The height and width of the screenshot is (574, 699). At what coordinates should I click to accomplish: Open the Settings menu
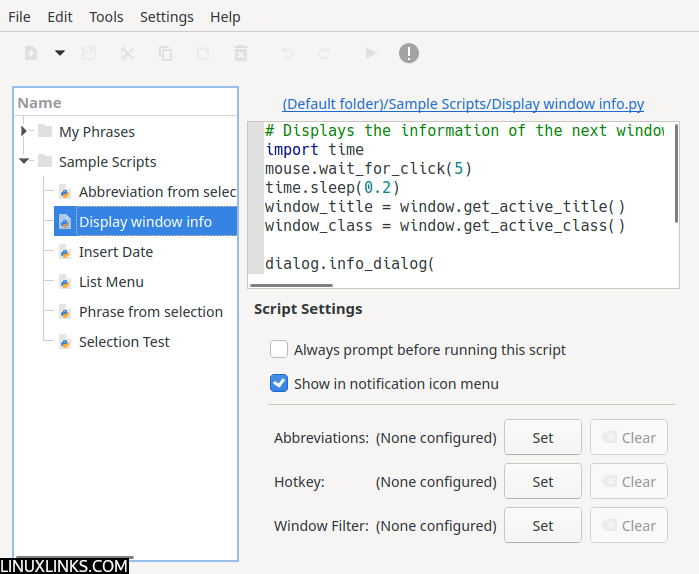coord(167,17)
